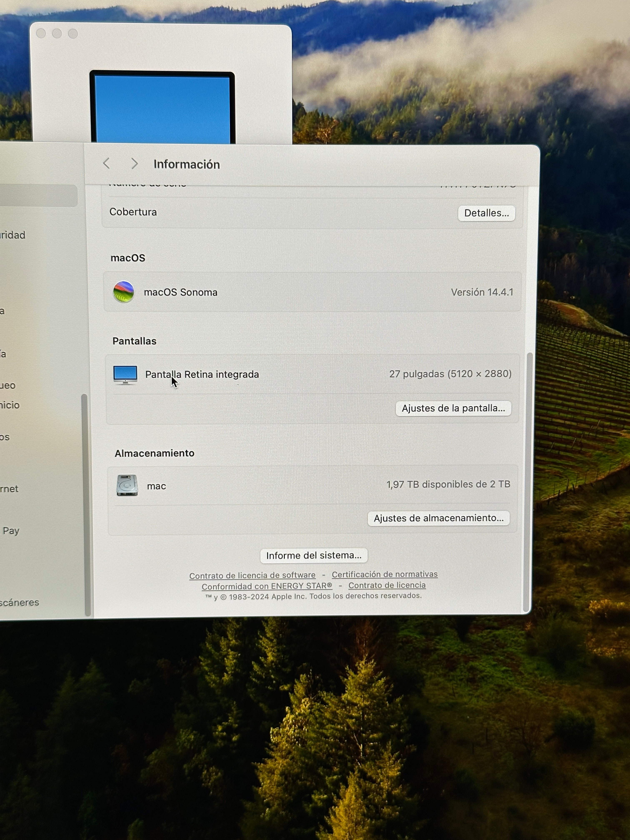Click the "mac" storage volume name
The width and height of the screenshot is (630, 840).
pos(156,486)
